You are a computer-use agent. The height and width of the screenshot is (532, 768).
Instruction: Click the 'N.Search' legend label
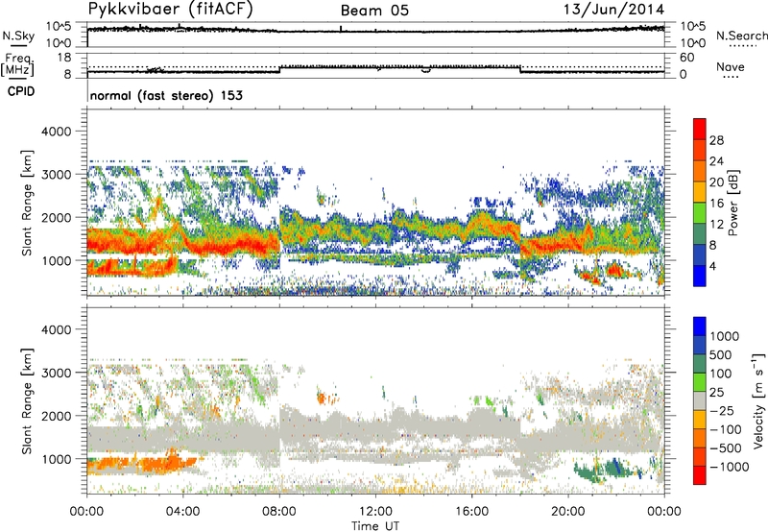coord(741,36)
